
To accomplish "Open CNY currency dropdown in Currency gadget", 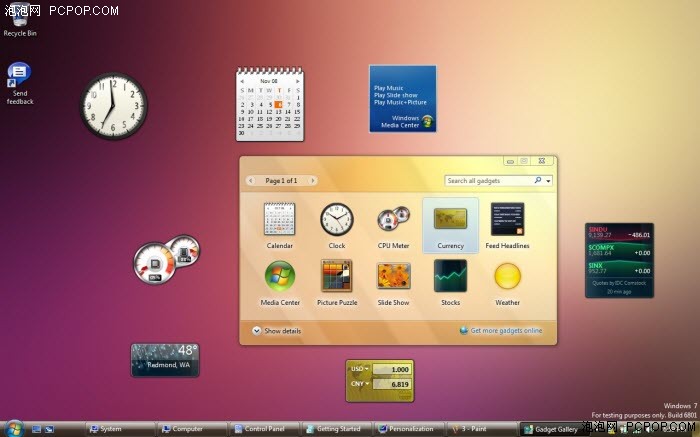I will 360,384.
